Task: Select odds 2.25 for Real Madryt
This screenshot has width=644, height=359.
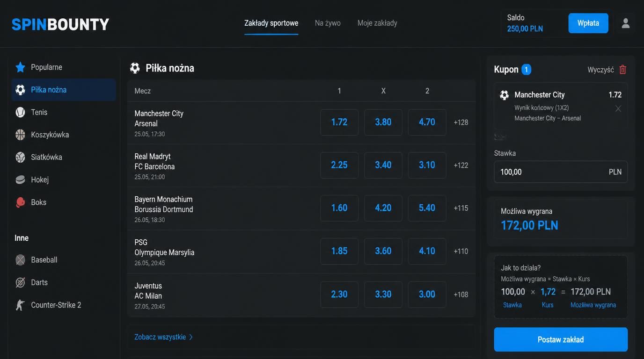Action: [339, 165]
